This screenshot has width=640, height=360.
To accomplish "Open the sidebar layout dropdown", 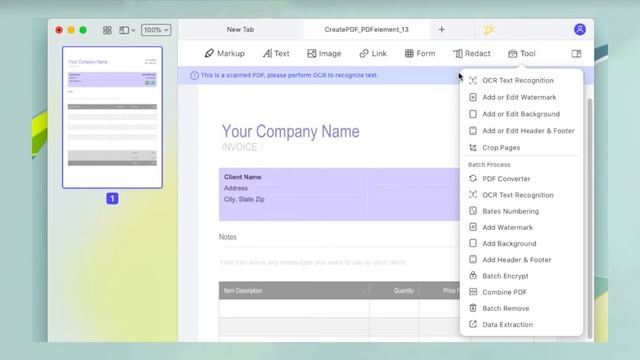I will click(127, 30).
